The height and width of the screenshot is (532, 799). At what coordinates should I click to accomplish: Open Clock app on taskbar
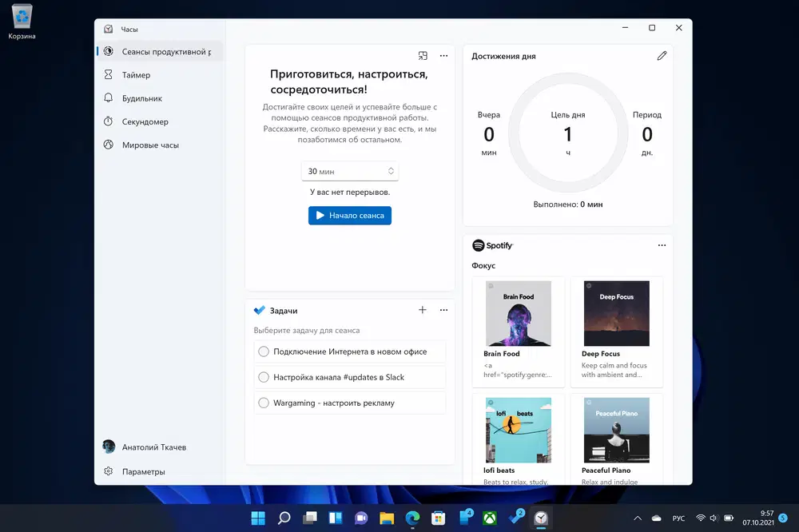point(541,518)
